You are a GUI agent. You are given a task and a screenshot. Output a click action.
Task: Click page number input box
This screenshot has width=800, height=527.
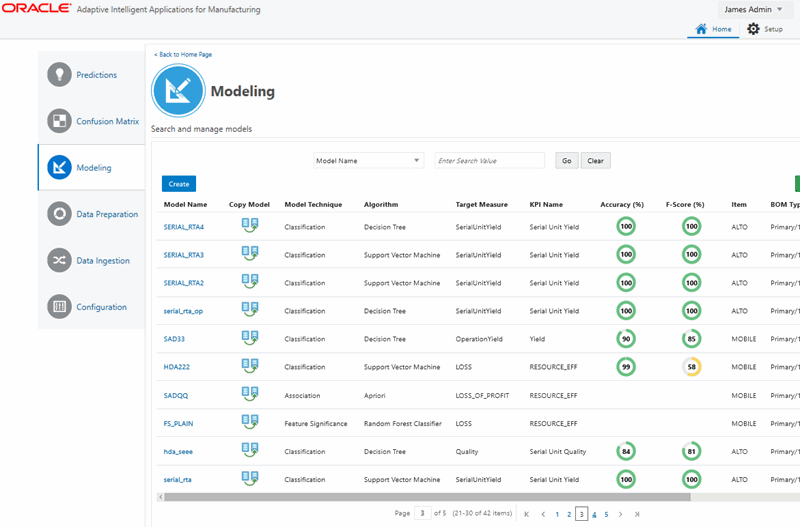[x=422, y=513]
